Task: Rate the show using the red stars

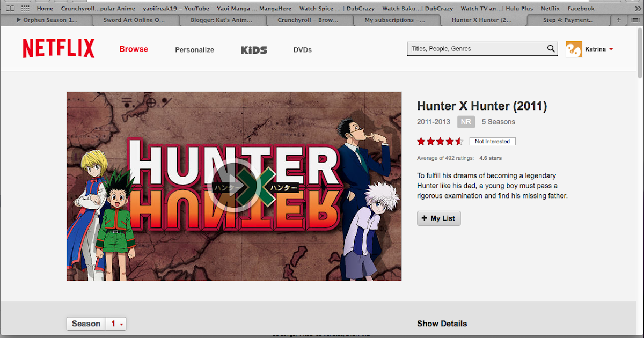Action: tap(440, 142)
